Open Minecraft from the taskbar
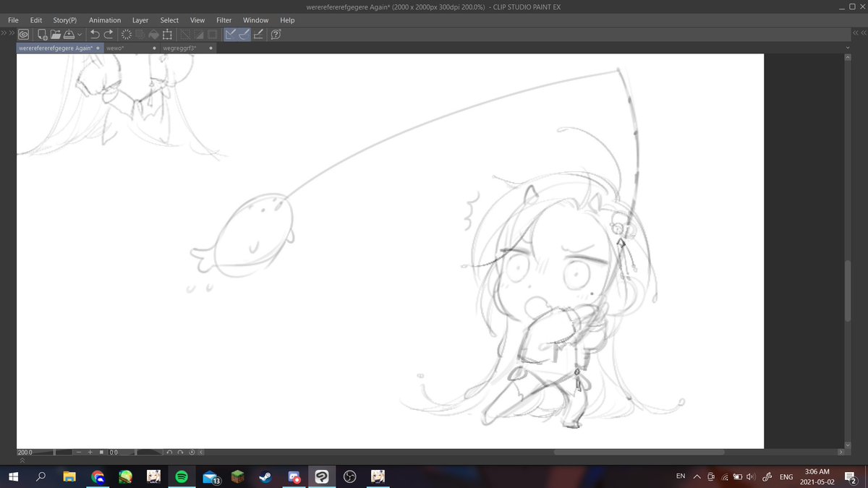Viewport: 868px width, 488px height. coord(237,476)
